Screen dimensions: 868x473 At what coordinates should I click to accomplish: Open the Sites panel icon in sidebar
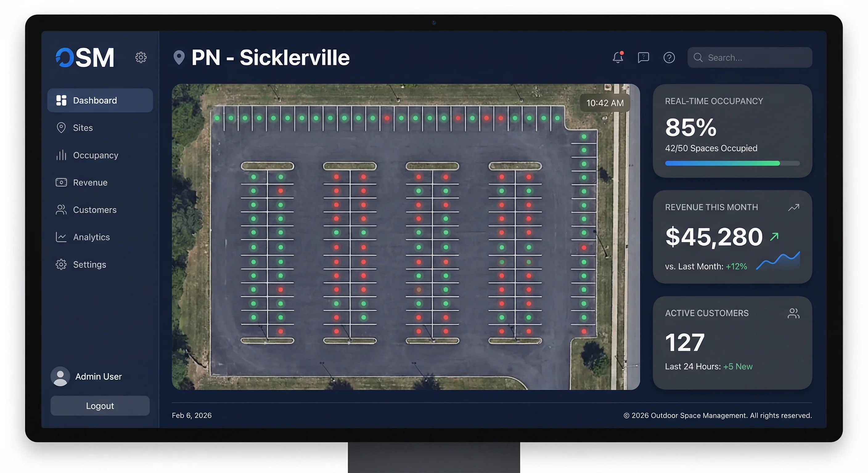(x=62, y=127)
